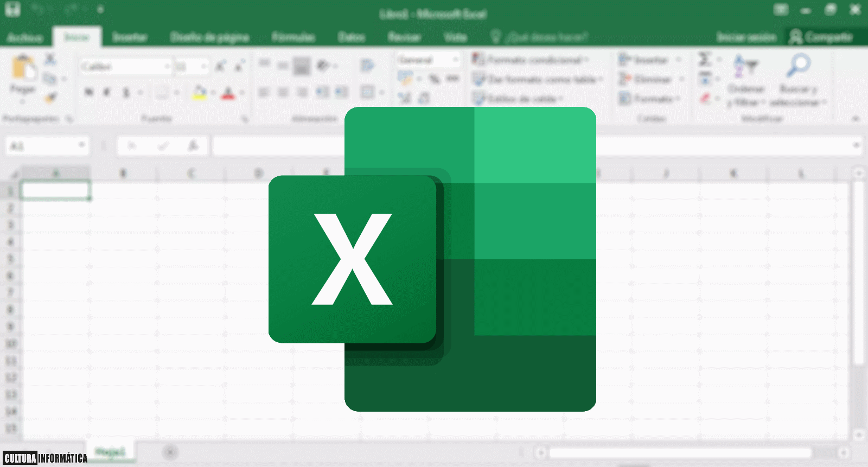
Task: Click the increase indent icon
Action: pyautogui.click(x=342, y=92)
